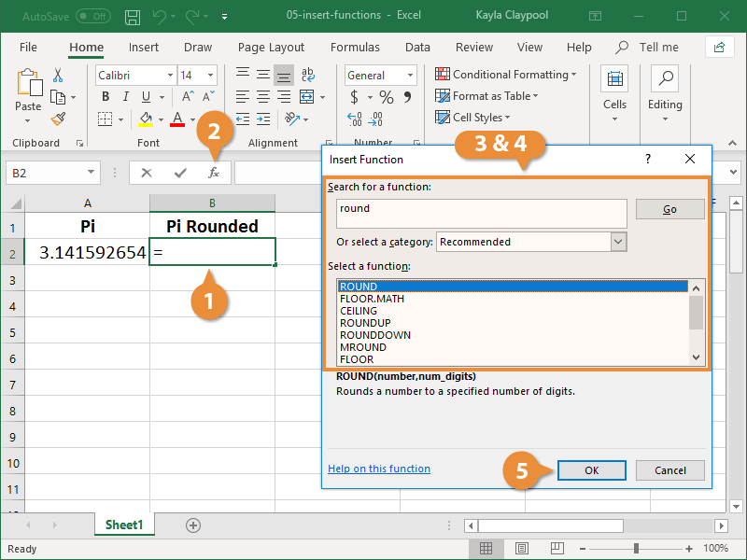The height and width of the screenshot is (560, 747).
Task: Open the Help on this function link
Action: coord(379,469)
